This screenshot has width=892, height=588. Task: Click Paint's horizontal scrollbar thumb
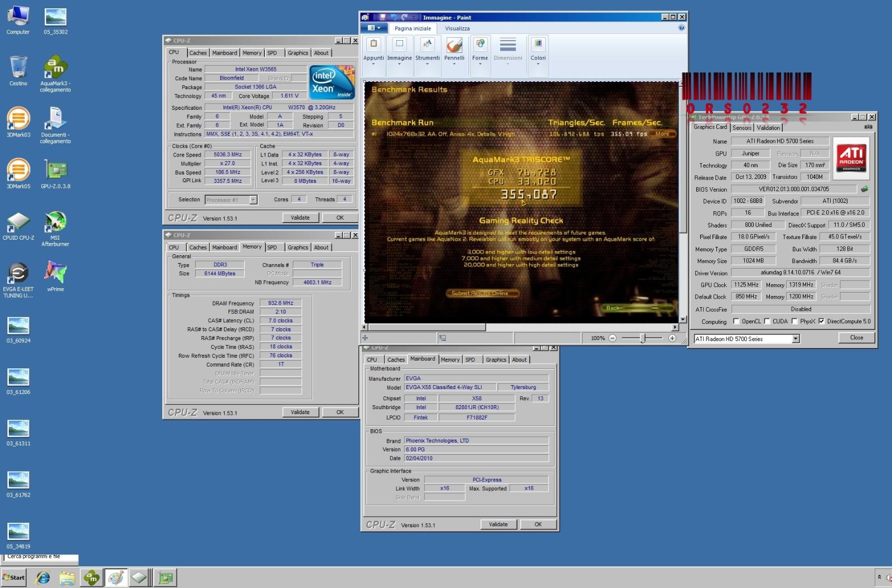click(x=427, y=327)
